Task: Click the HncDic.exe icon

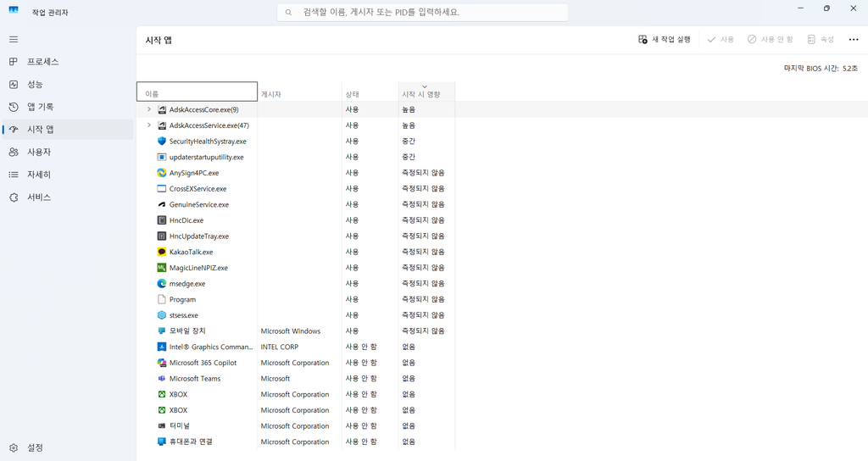Action: point(162,220)
